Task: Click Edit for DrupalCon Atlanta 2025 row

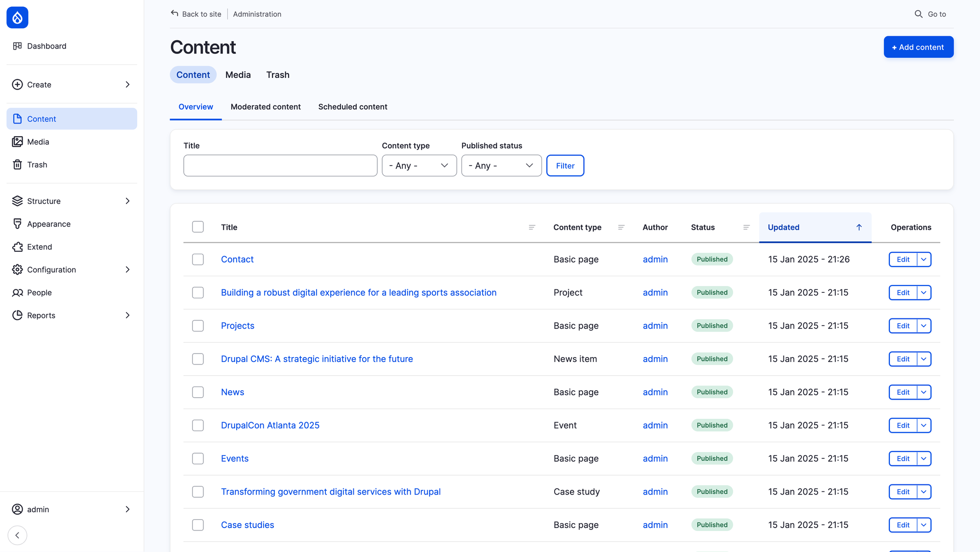Action: tap(903, 426)
